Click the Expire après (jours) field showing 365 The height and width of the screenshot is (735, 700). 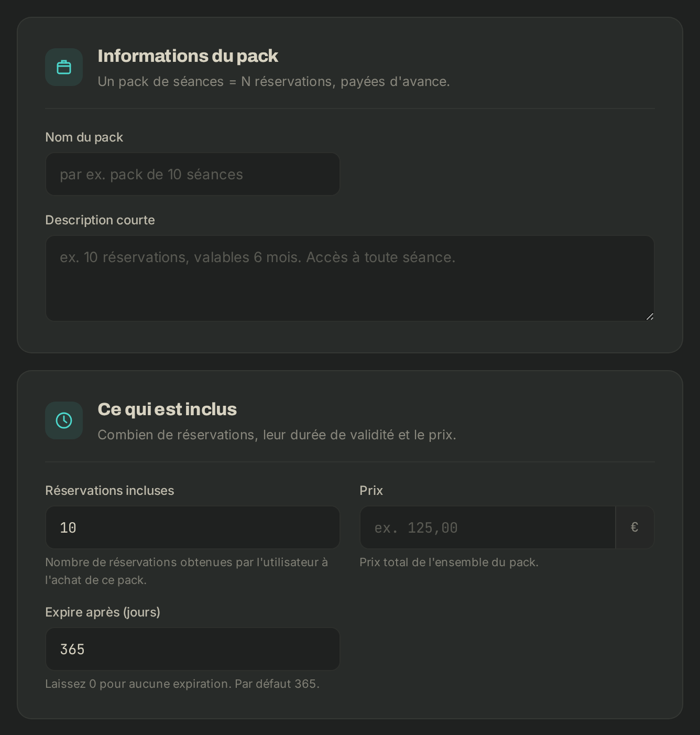[193, 649]
